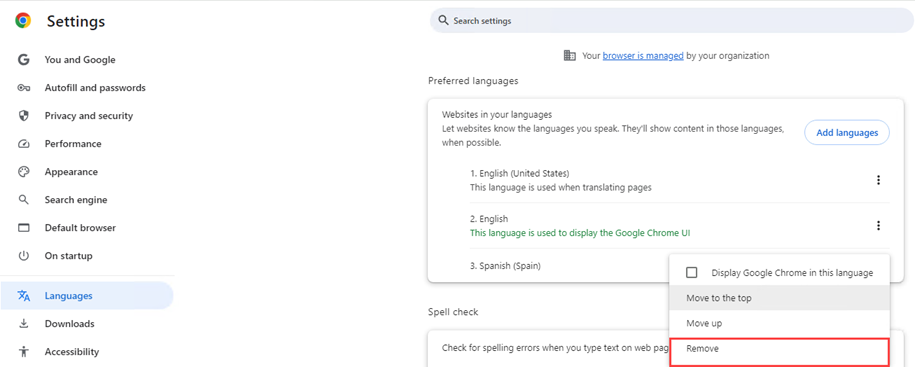Open Downloads using its download arrow icon
The height and width of the screenshot is (367, 915).
[23, 324]
